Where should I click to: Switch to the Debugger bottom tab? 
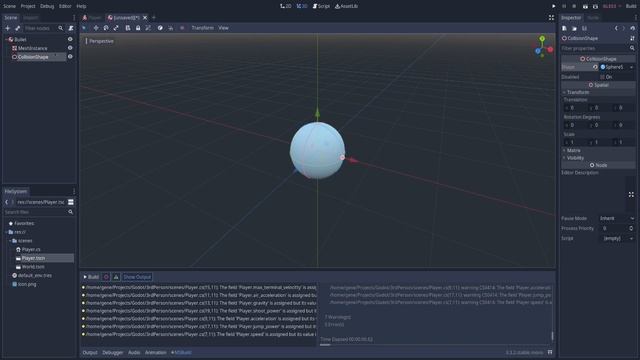pos(113,352)
